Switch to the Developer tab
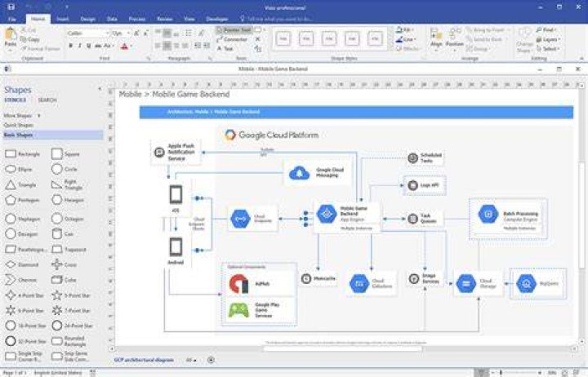 (x=216, y=19)
